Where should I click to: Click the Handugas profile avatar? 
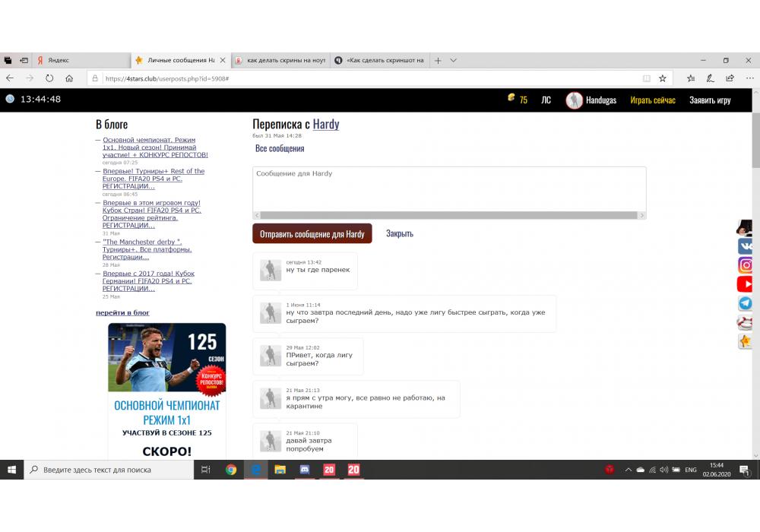(574, 100)
